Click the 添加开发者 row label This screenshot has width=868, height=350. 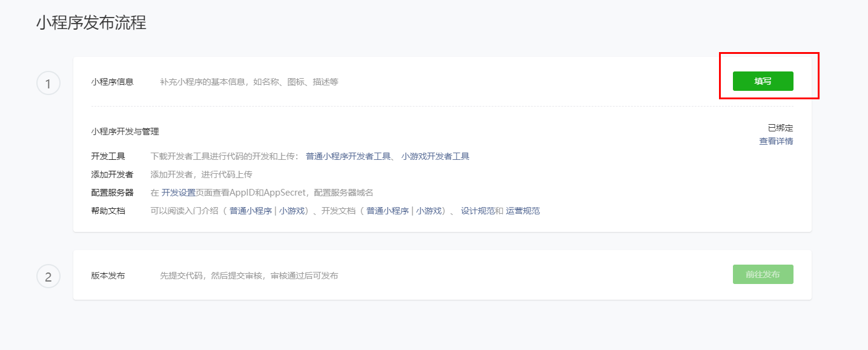click(x=112, y=174)
